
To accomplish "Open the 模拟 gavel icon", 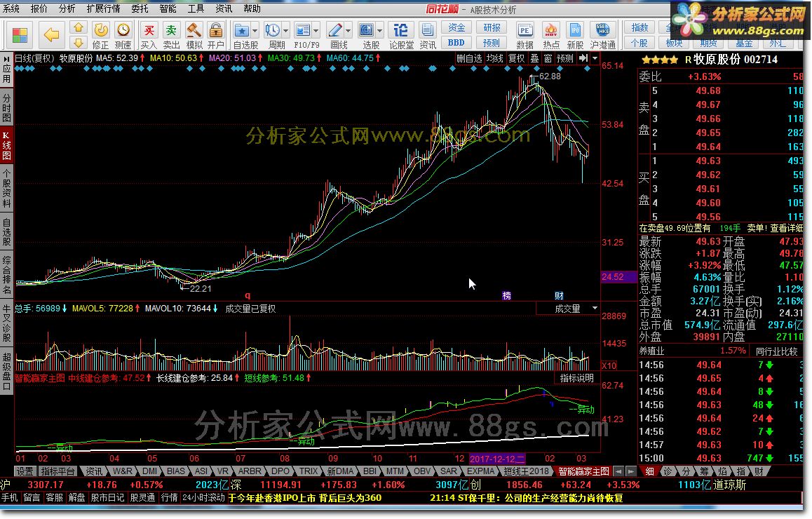I will tap(194, 30).
